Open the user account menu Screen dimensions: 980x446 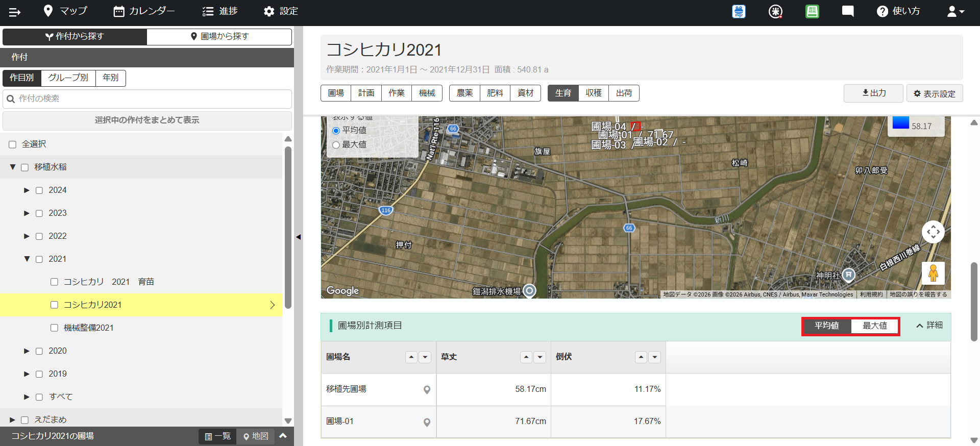coord(955,11)
